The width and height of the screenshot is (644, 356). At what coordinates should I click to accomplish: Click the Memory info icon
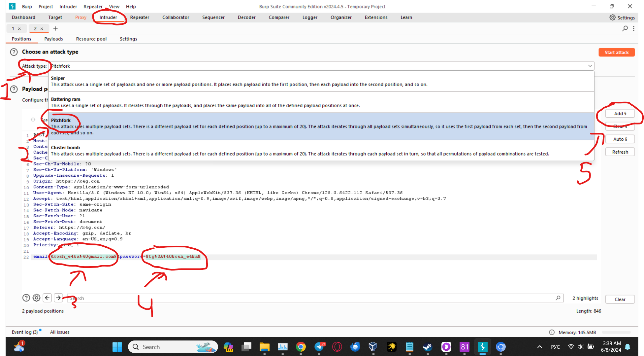pos(552,332)
